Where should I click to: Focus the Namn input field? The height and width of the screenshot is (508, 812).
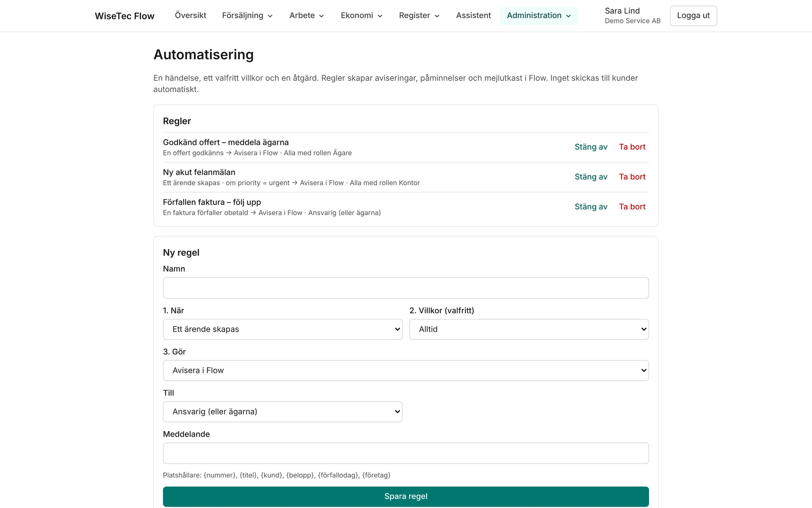[x=406, y=288]
